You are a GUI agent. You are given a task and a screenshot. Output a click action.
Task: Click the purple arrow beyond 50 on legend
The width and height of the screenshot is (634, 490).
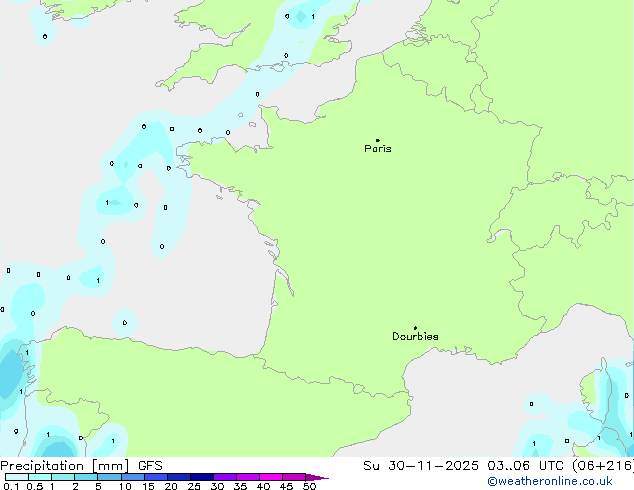317,477
